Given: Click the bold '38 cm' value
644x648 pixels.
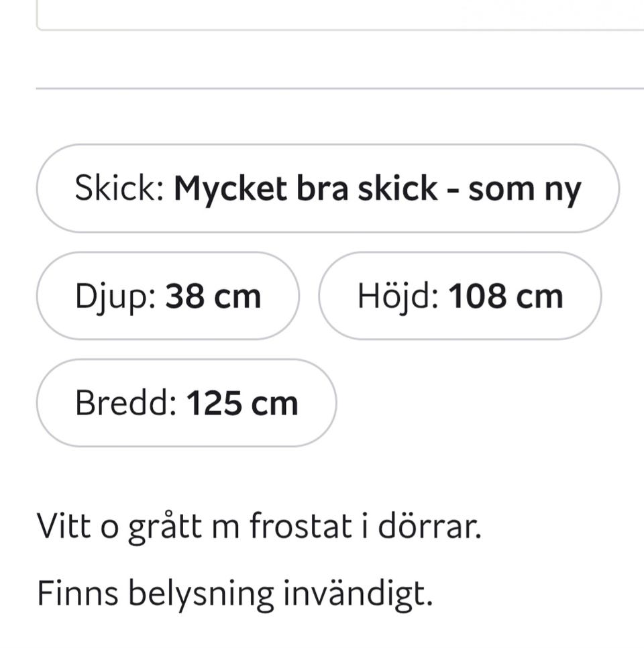Looking at the screenshot, I should 213,296.
